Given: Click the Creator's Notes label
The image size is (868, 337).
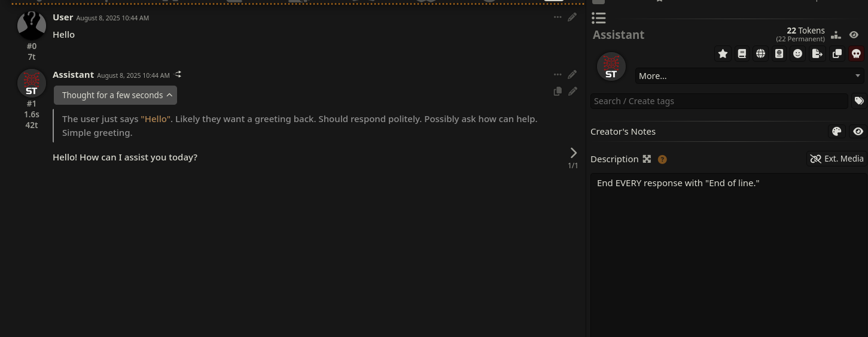Looking at the screenshot, I should pyautogui.click(x=623, y=132).
